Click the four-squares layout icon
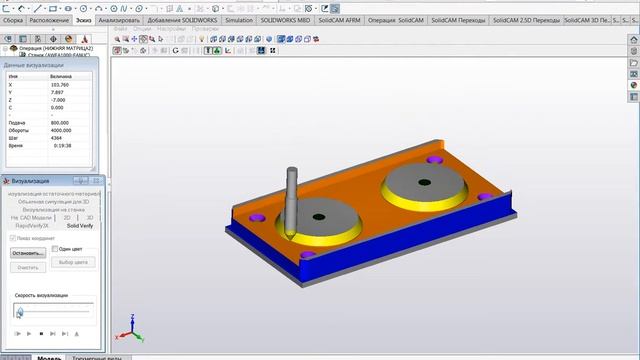This screenshot has height=360, width=640. click(x=273, y=51)
